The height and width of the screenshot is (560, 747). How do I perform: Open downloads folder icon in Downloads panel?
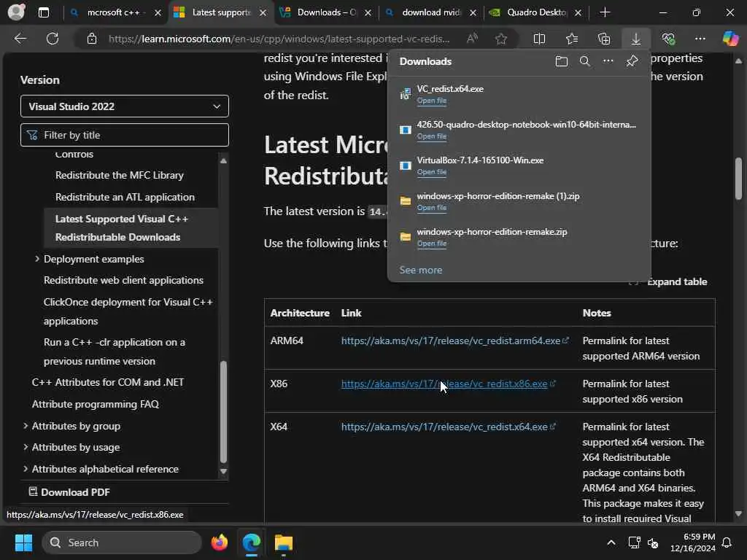(562, 61)
